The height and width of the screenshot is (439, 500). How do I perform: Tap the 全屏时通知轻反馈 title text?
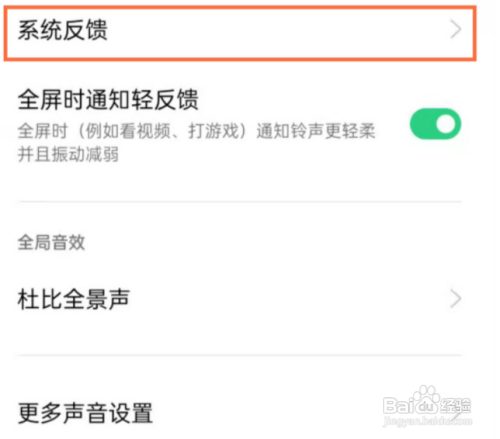tap(108, 99)
